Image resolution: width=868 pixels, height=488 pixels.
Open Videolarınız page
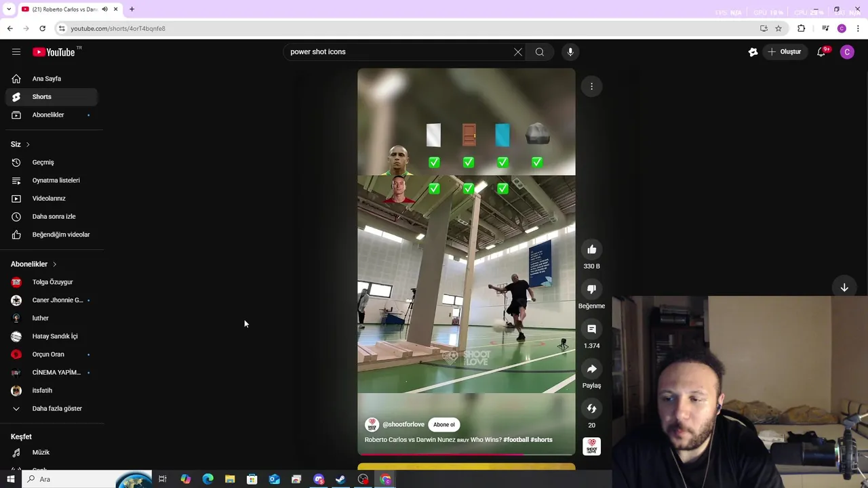coord(52,199)
